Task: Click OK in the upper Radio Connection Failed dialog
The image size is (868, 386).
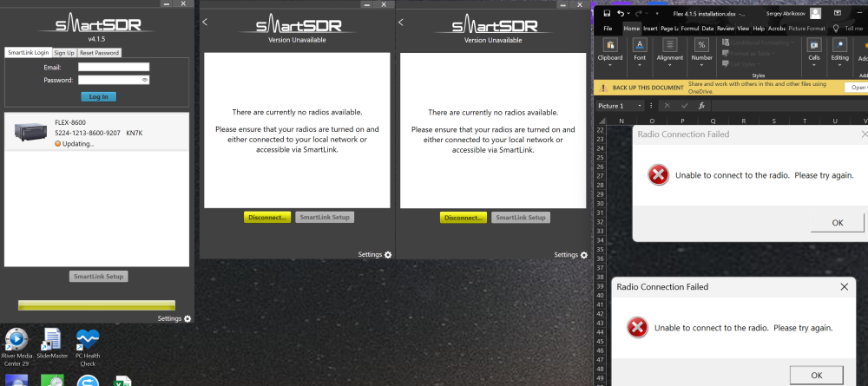Action: (x=837, y=222)
